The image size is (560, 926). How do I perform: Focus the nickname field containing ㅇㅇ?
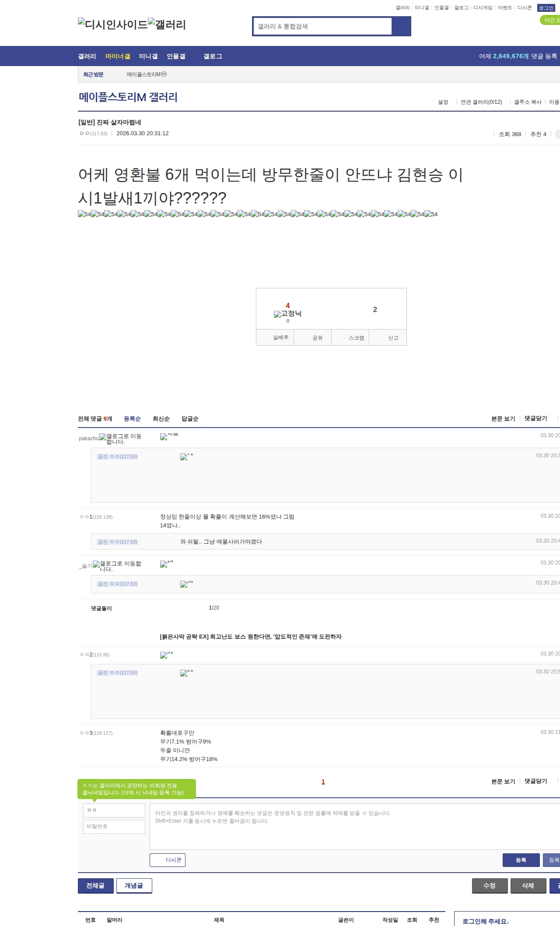pyautogui.click(x=114, y=810)
